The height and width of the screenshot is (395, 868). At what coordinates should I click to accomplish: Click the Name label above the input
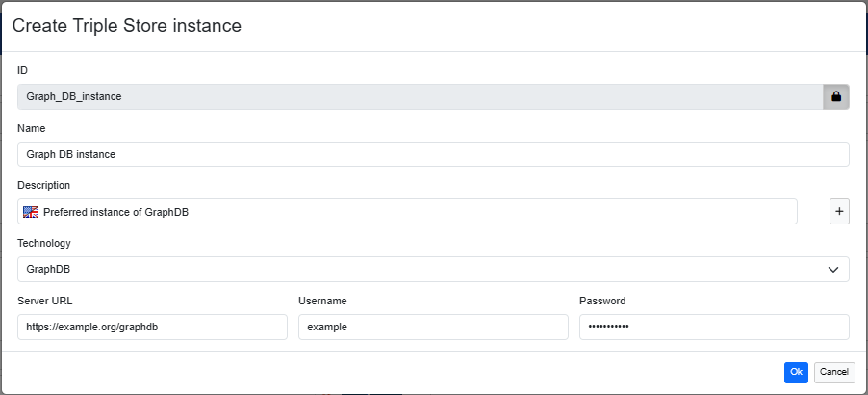pyautogui.click(x=32, y=128)
